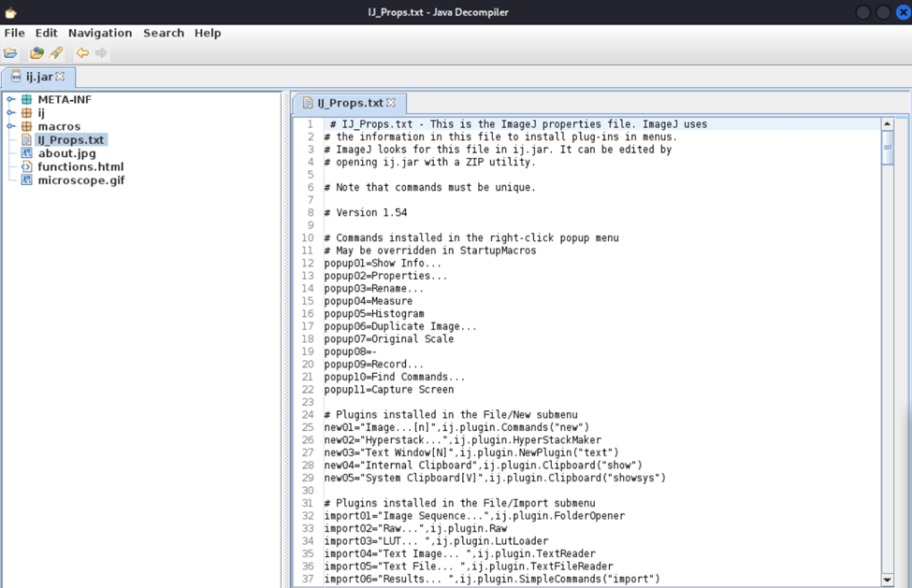Click the import06 Results line
The width and height of the screenshot is (912, 588).
click(x=491, y=580)
